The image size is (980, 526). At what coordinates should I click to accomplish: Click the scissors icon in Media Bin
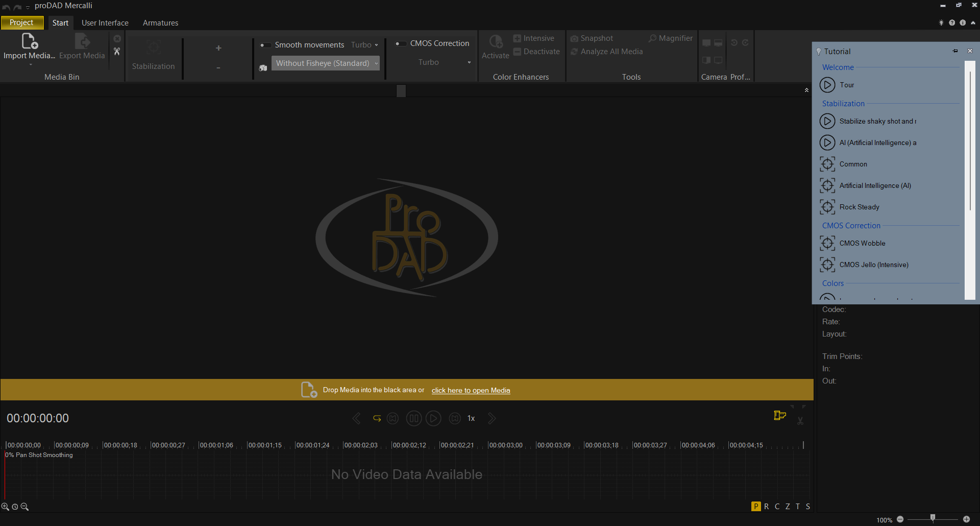point(117,52)
